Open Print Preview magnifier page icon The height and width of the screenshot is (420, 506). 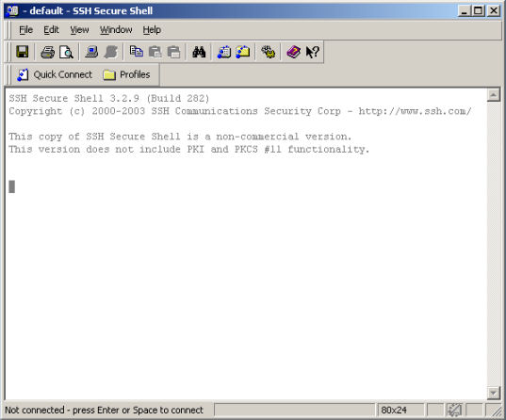66,52
